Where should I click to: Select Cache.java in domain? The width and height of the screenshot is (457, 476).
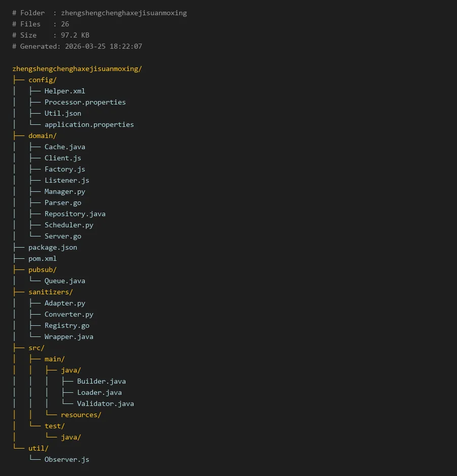click(64, 147)
